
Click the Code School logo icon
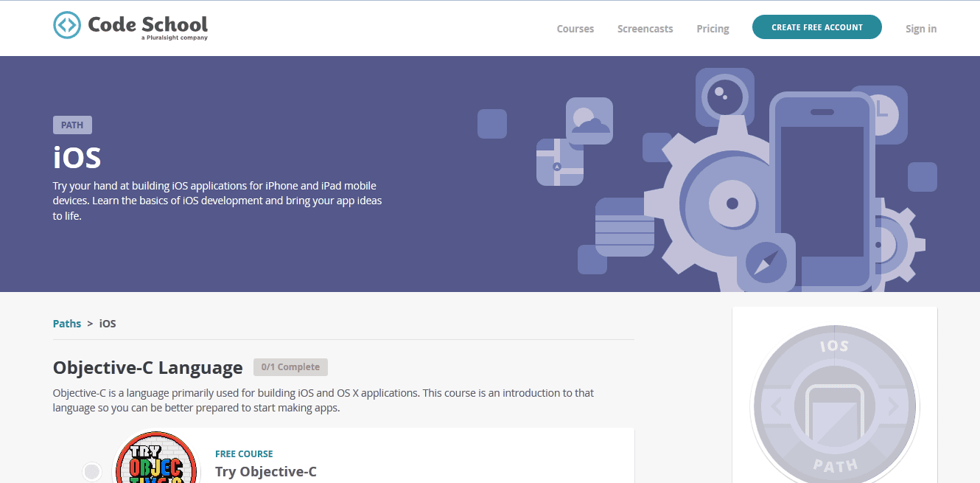67,25
